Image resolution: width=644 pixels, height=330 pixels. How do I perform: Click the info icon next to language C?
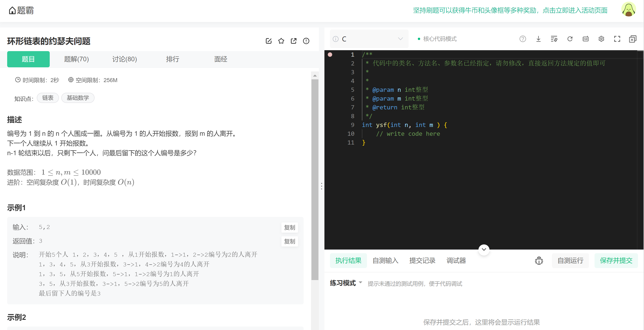(336, 39)
